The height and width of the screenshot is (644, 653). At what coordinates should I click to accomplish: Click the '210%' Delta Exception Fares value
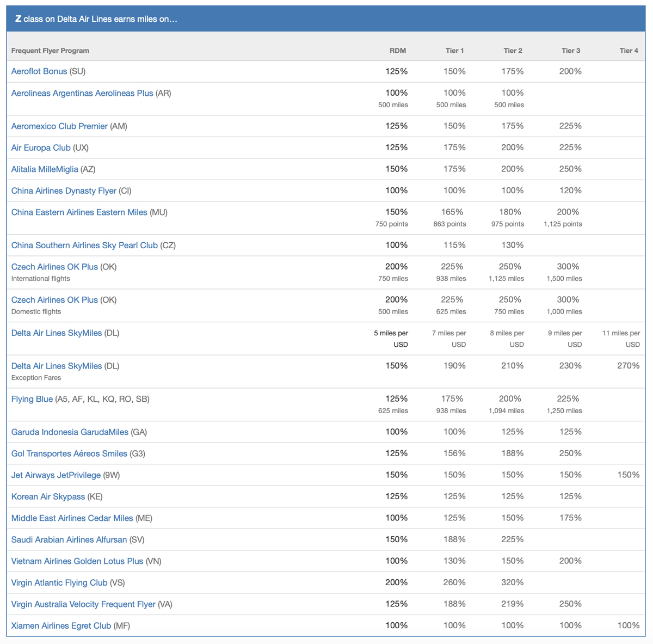[x=513, y=366]
